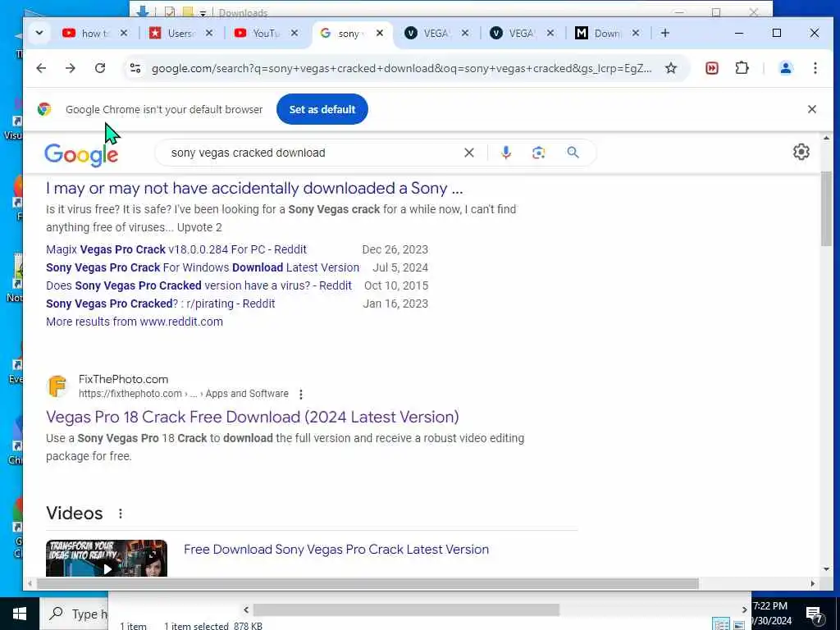Image resolution: width=840 pixels, height=630 pixels.
Task: Click the horizontal scrollbar right arrow
Action: pos(813,583)
